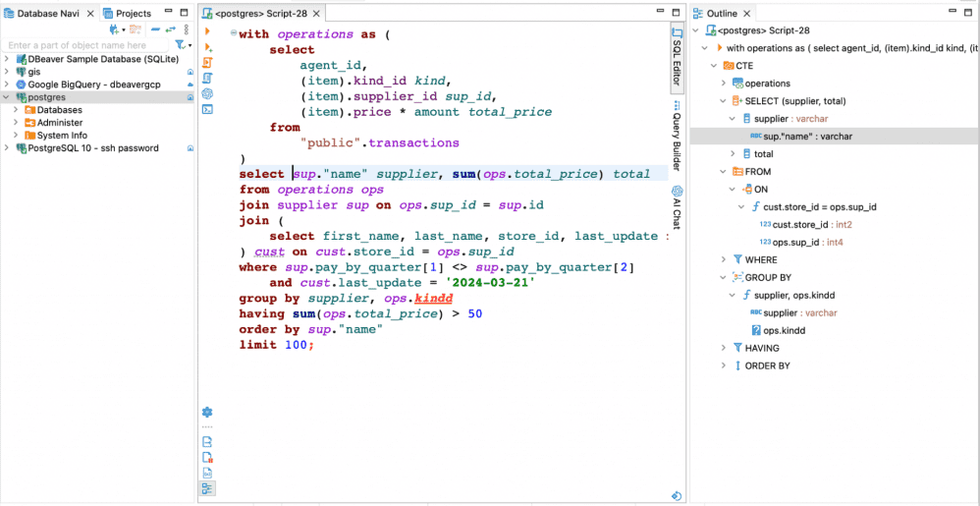Expand the WHERE node in Outline
This screenshot has width=980, height=506.
coord(724,260)
